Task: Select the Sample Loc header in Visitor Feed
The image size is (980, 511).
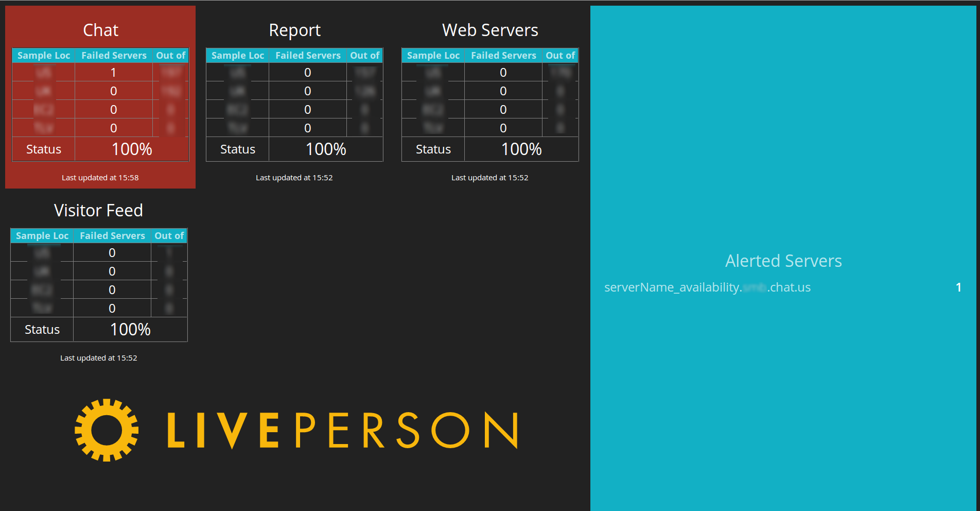Action: point(41,235)
